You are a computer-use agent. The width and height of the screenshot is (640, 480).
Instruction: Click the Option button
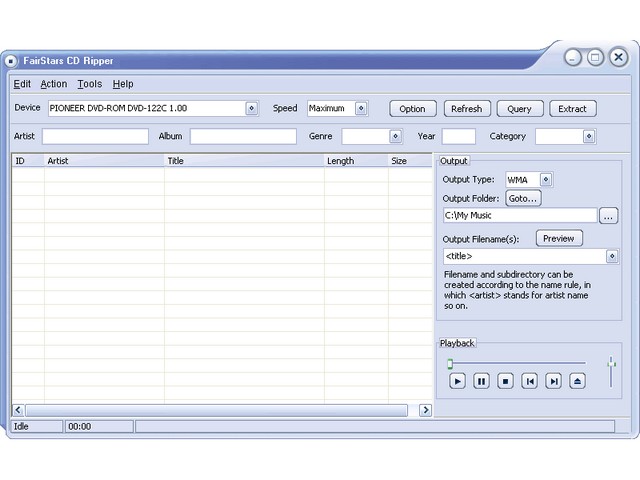click(413, 109)
